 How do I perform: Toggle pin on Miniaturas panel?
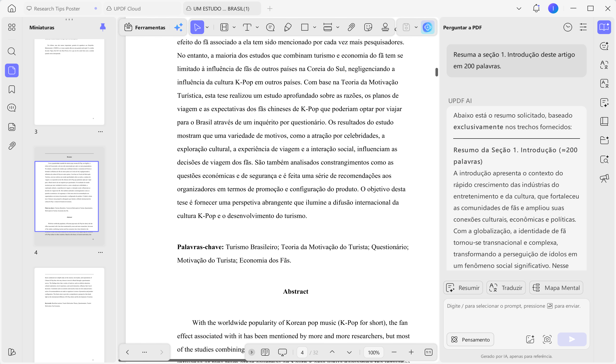[103, 27]
